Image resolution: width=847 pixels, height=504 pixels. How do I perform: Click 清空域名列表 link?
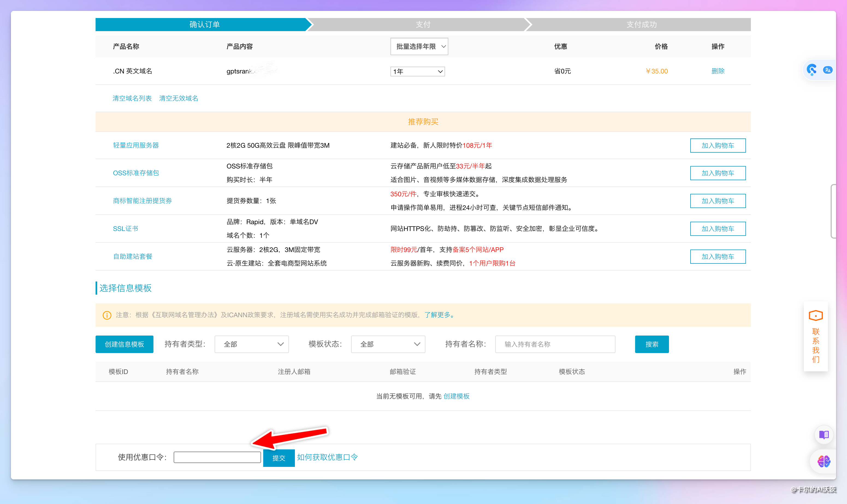click(x=132, y=98)
